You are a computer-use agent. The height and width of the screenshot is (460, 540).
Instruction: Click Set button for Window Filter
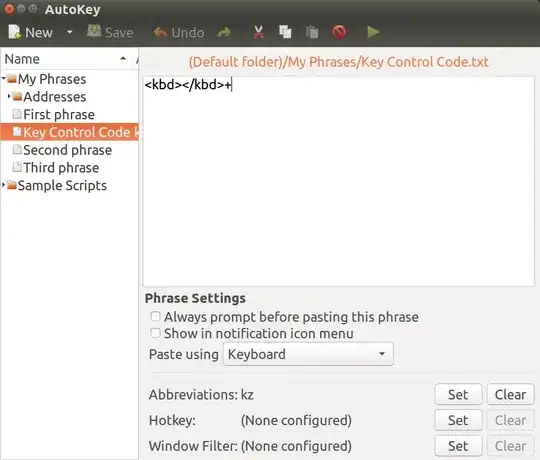458,446
